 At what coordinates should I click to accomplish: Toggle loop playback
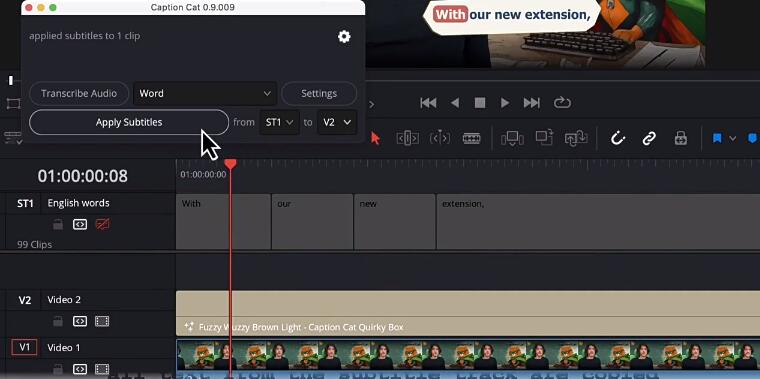[562, 103]
